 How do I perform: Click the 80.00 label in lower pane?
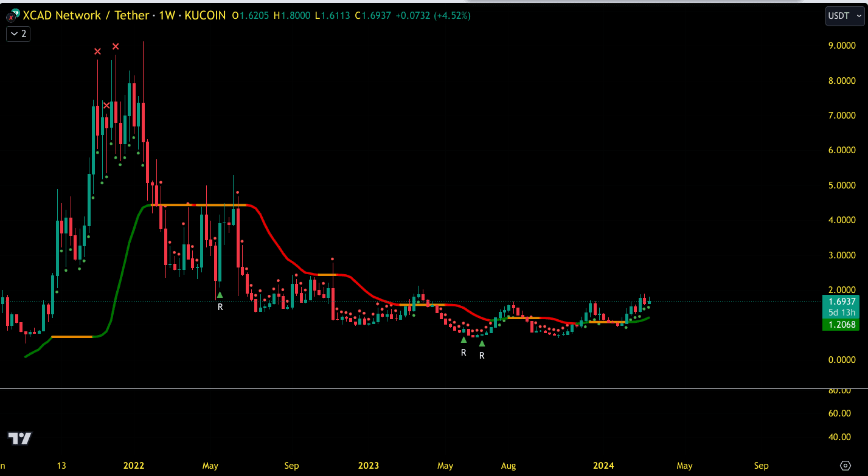(x=839, y=391)
